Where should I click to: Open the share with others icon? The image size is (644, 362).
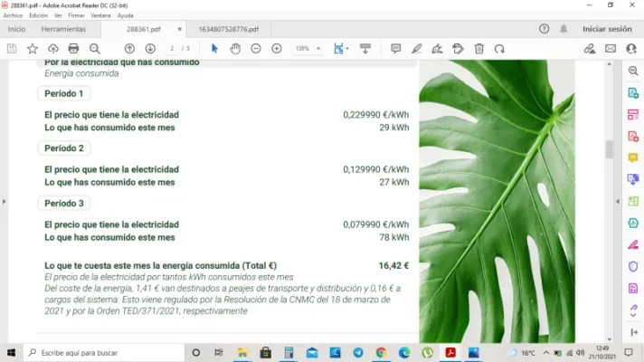click(x=631, y=49)
